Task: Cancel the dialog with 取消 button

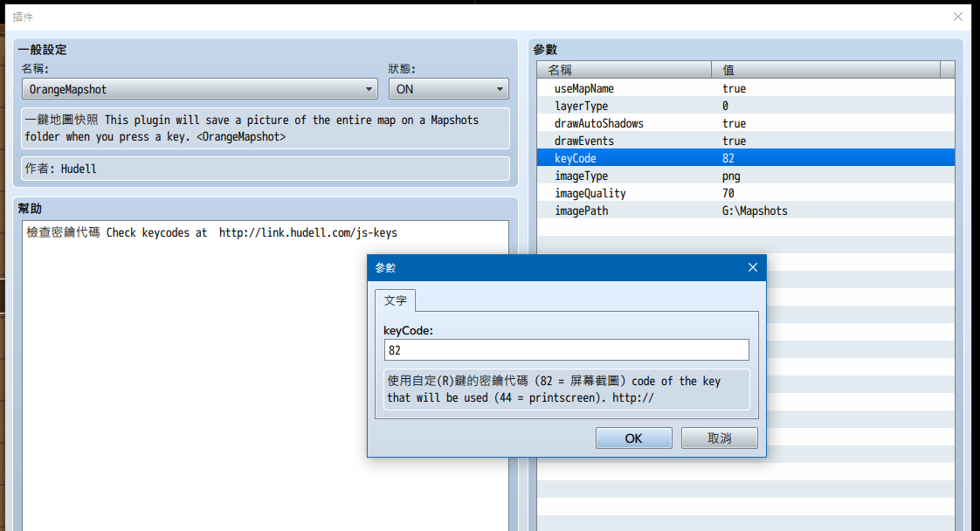Action: pos(720,438)
